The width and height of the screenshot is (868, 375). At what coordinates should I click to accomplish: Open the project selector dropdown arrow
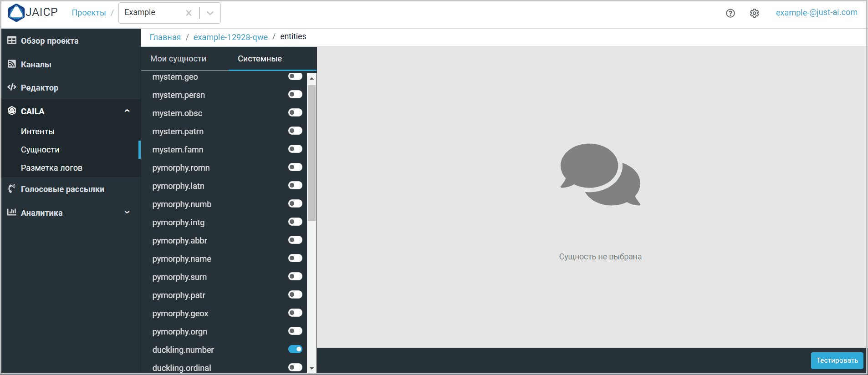point(210,13)
